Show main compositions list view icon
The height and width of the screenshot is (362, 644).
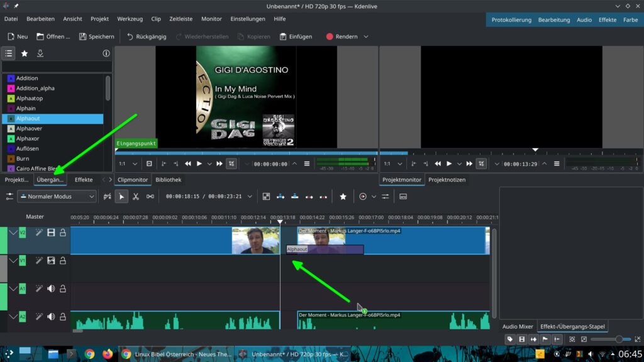(9, 53)
